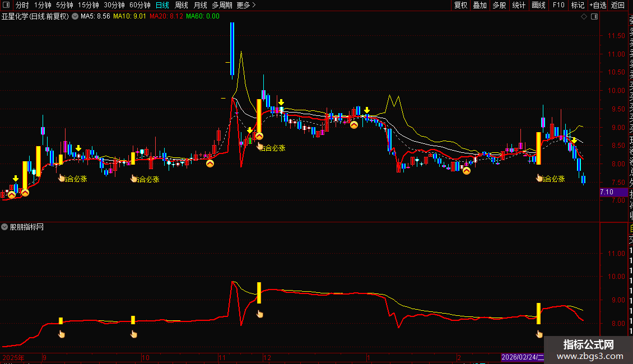The image size is (633, 364).
Task: Click the 股朋指标网 indicator title
Action: coord(27,227)
